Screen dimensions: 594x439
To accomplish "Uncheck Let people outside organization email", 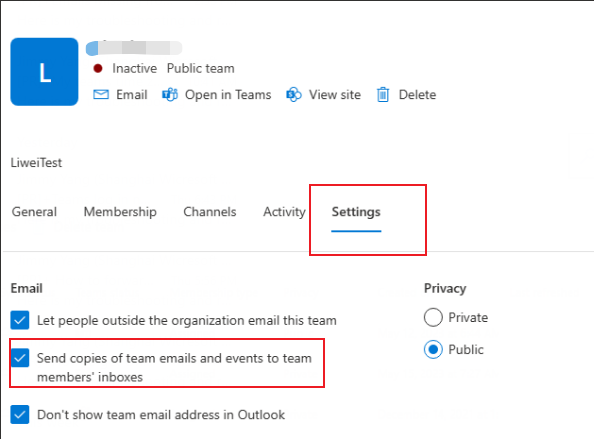I will pos(20,320).
